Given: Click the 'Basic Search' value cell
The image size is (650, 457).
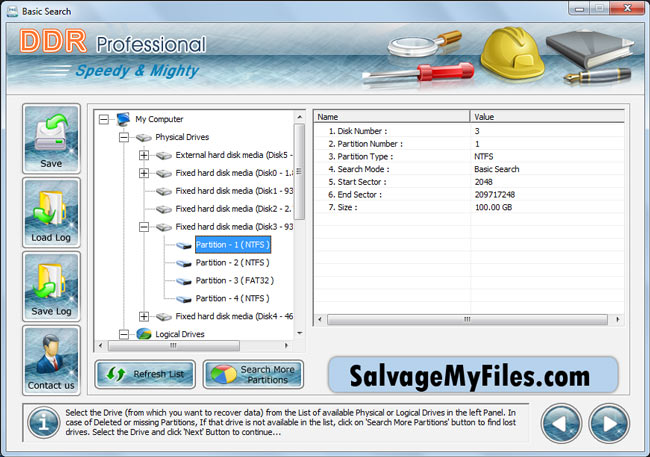Looking at the screenshot, I should 497,169.
